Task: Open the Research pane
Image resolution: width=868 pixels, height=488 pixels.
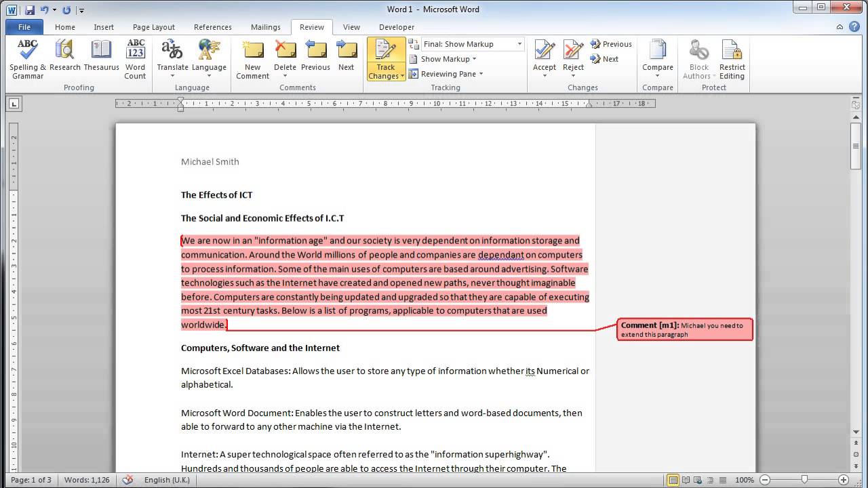Action: tap(65, 56)
